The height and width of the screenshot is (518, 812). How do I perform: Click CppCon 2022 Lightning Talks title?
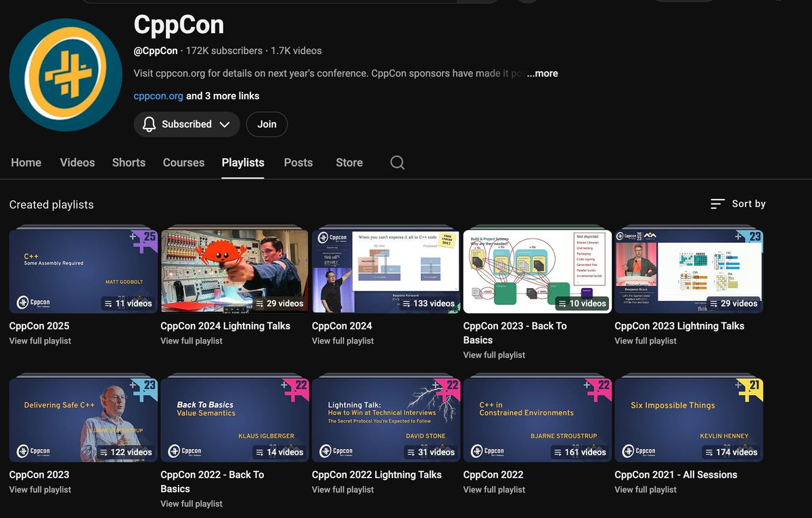tap(377, 475)
